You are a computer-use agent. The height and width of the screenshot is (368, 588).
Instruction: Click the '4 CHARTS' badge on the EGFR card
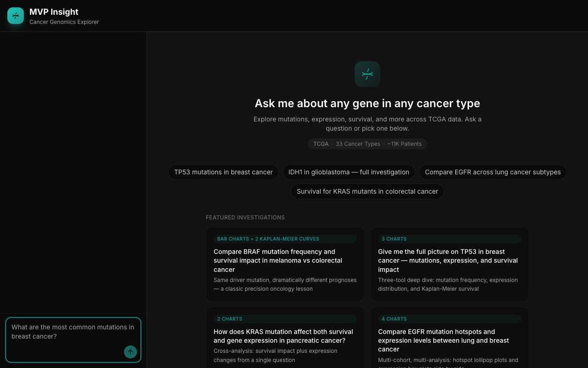[x=394, y=319]
